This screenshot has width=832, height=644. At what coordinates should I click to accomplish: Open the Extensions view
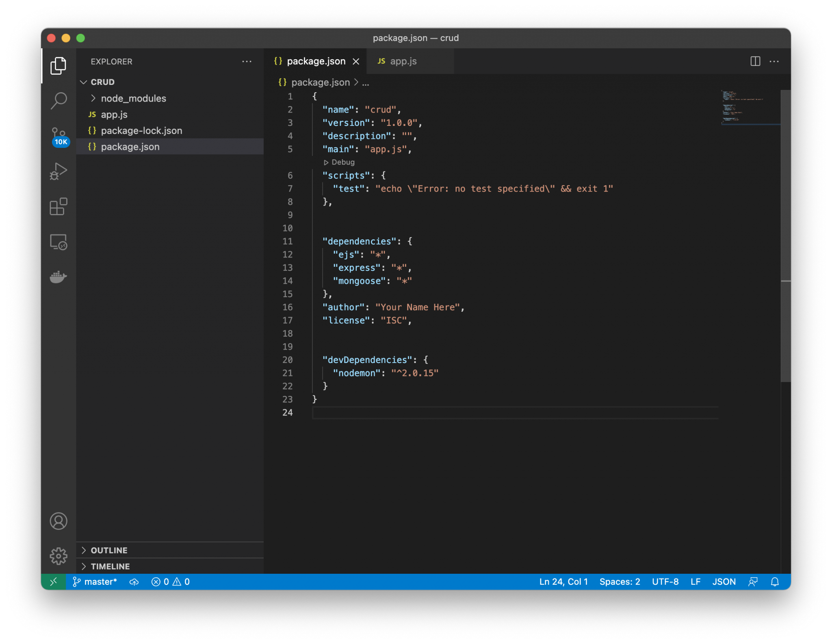pos(58,207)
